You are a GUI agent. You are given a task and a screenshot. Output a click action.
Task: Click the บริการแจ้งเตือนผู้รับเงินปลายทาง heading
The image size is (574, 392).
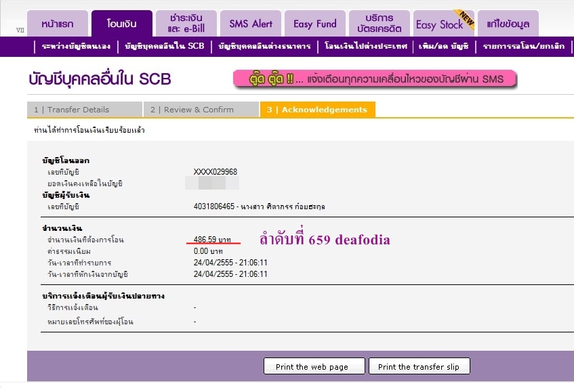coord(103,296)
